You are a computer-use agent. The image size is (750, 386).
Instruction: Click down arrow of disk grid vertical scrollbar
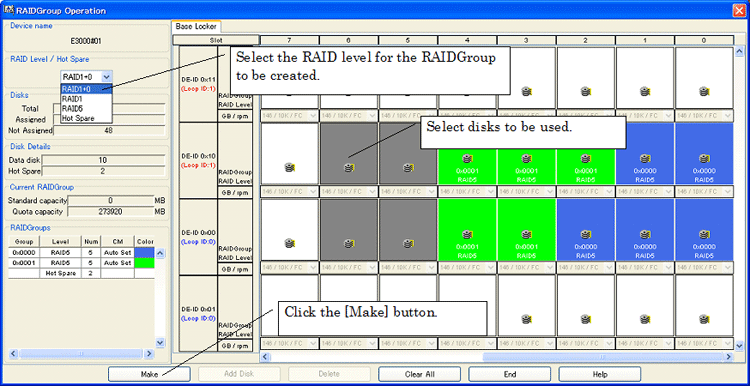(739, 343)
